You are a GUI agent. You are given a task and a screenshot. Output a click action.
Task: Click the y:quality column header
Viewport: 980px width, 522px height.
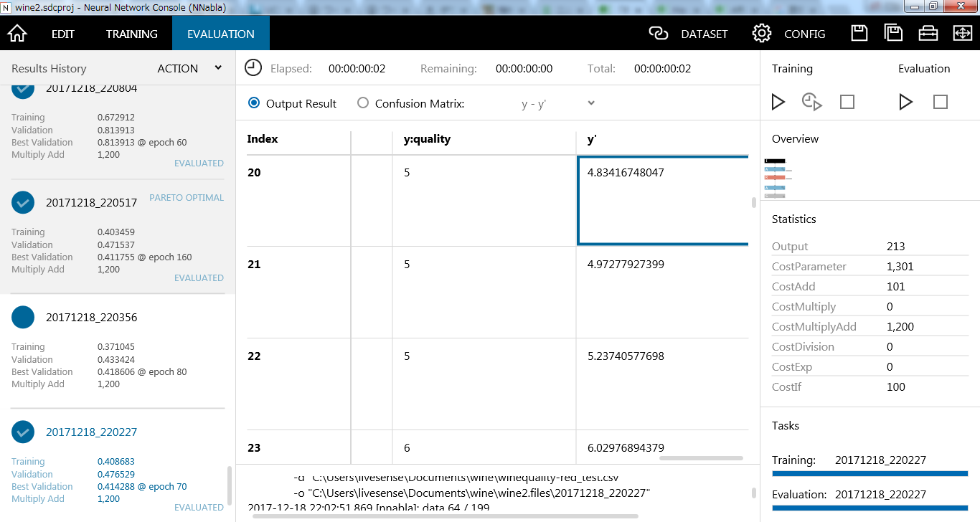point(428,139)
